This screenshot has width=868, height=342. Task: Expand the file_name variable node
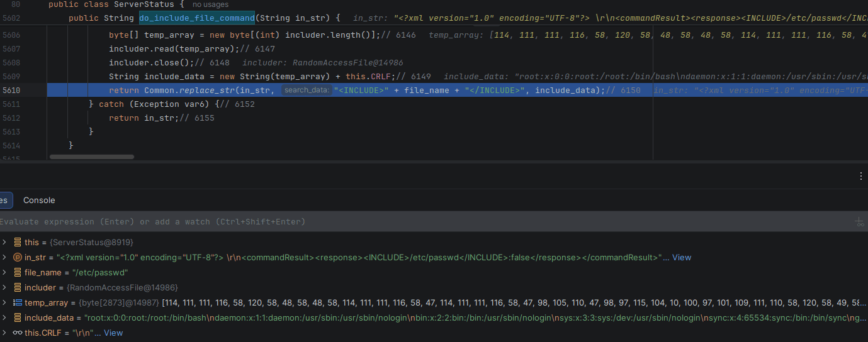[x=4, y=272]
